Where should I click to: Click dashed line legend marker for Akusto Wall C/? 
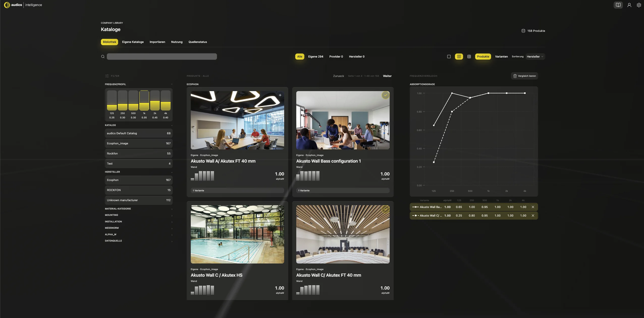[x=415, y=216]
